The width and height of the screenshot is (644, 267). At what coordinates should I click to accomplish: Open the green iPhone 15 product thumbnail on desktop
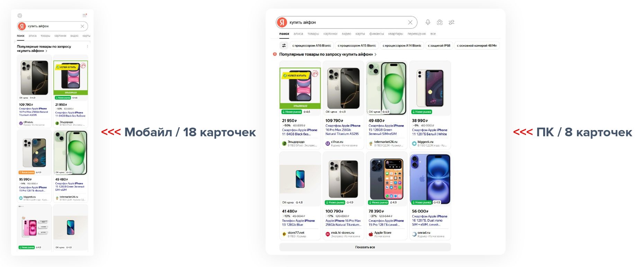click(x=386, y=88)
